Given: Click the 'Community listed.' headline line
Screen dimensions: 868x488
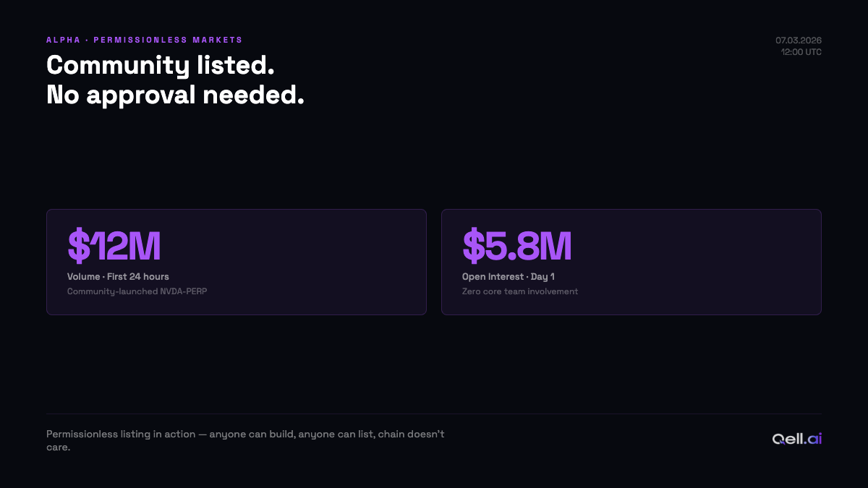Looking at the screenshot, I should 161,66.
